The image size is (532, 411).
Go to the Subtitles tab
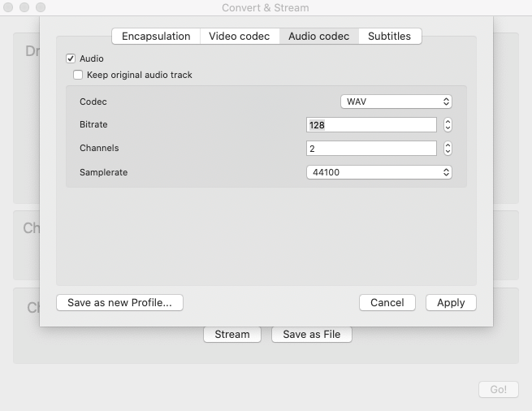pyautogui.click(x=389, y=36)
